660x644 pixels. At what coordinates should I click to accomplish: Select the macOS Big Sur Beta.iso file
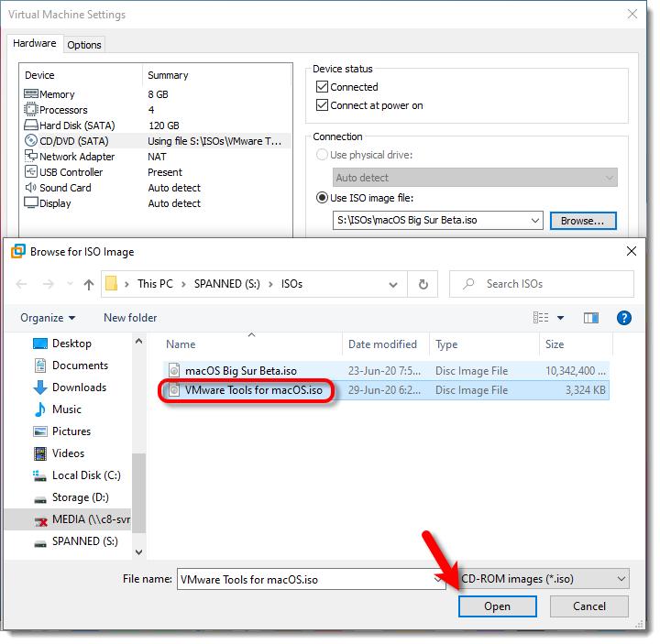240,370
